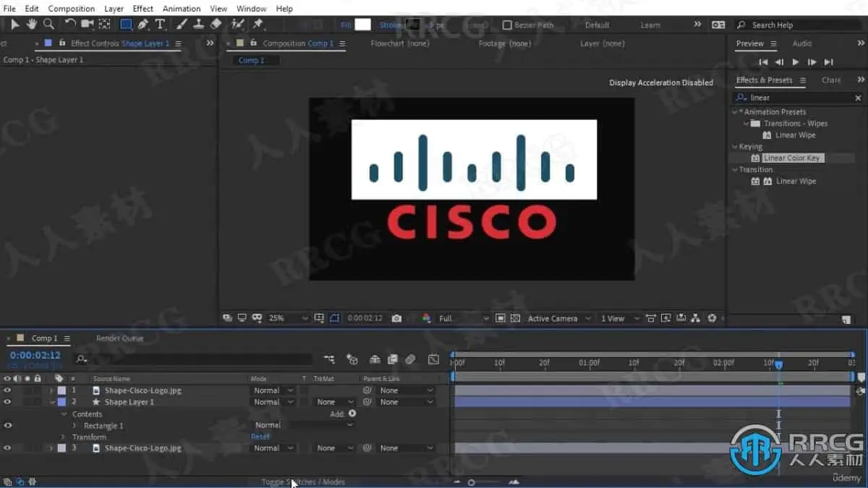Viewport: 868px width, 488px height.
Task: Switch to the Render Queue tab
Action: pos(120,338)
